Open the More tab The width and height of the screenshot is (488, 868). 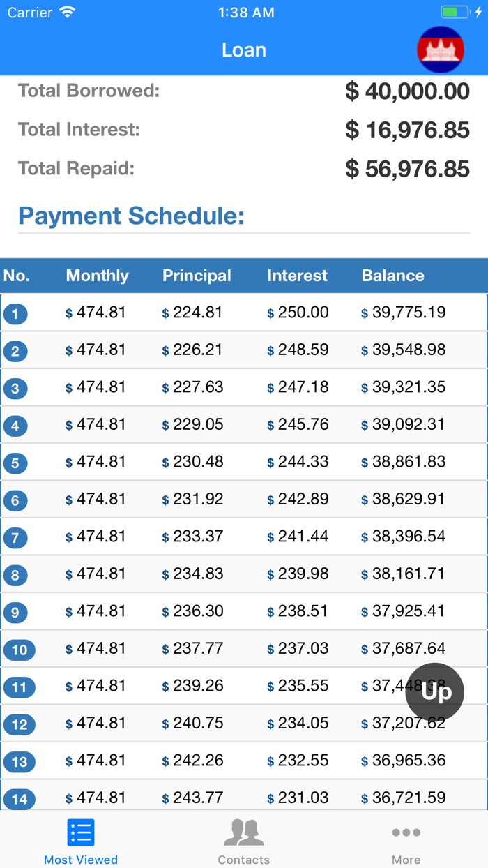[x=406, y=841]
